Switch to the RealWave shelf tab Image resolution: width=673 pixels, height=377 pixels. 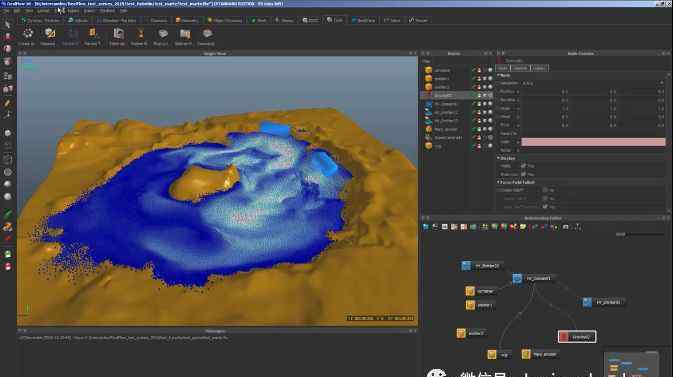tap(363, 20)
